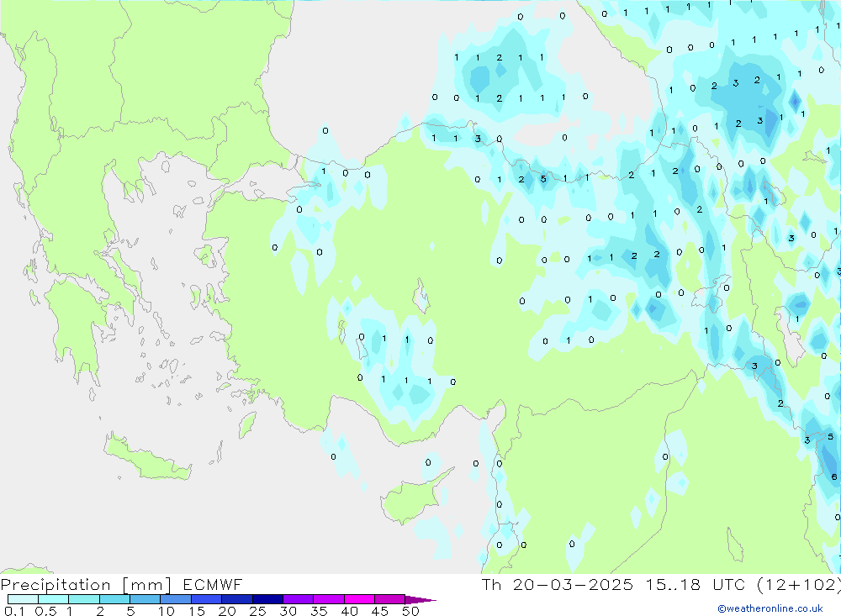841x616 pixels.
Task: Select the 0.5–1 mm legend swatch
Action: click(x=53, y=599)
